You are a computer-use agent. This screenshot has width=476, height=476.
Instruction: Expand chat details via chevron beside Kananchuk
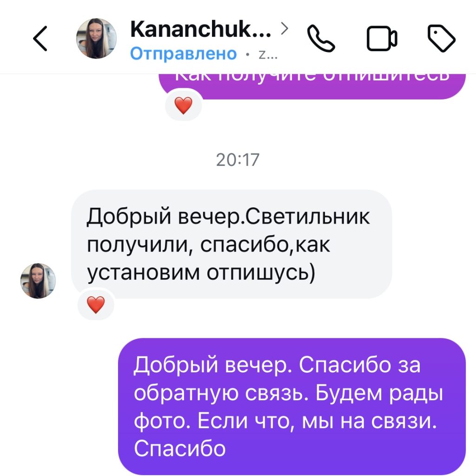(x=284, y=28)
